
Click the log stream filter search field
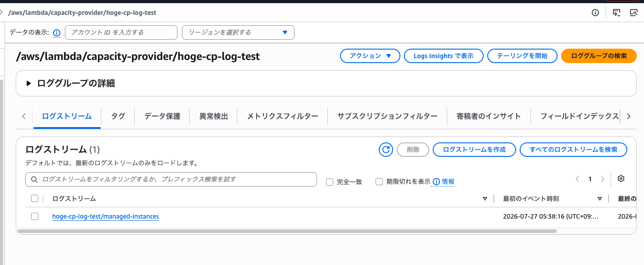click(171, 179)
